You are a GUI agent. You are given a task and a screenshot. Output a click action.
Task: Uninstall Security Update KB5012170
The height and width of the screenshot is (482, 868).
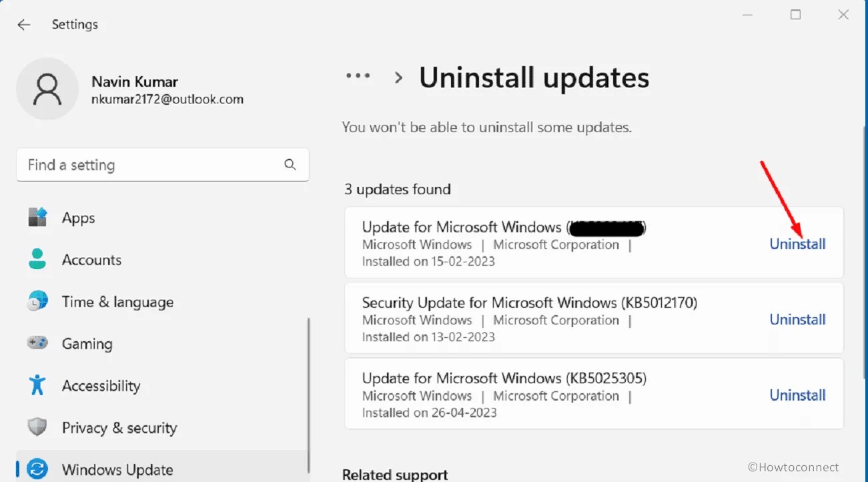click(797, 319)
